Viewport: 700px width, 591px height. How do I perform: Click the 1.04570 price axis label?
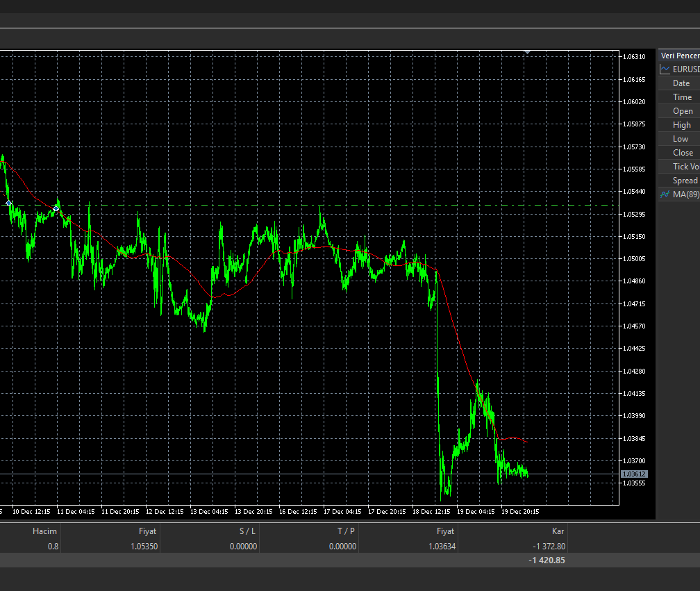click(634, 326)
